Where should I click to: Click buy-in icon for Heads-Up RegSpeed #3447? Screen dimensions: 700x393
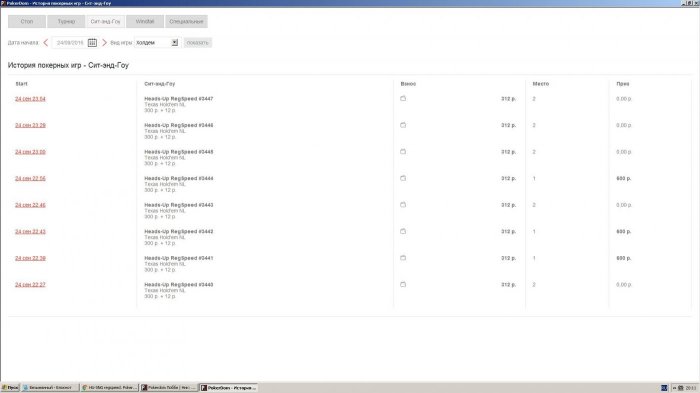tap(403, 98)
